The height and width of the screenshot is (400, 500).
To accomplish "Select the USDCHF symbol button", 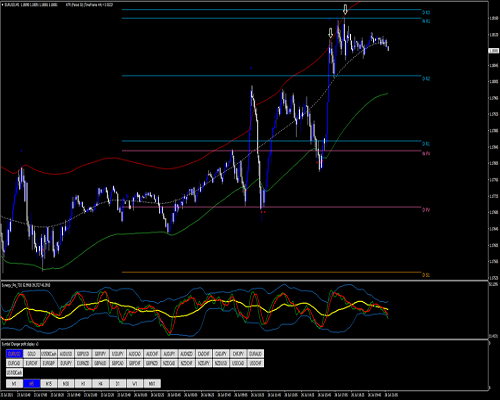I will (255, 363).
